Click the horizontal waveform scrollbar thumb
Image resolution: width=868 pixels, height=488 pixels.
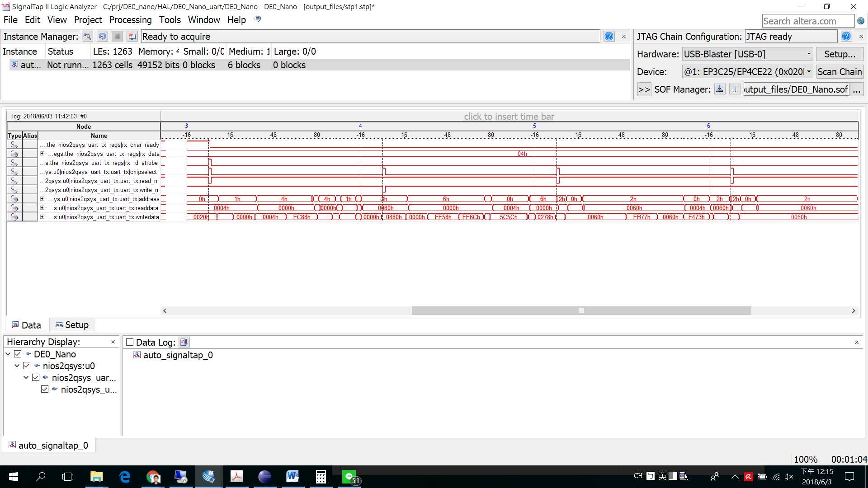581,310
